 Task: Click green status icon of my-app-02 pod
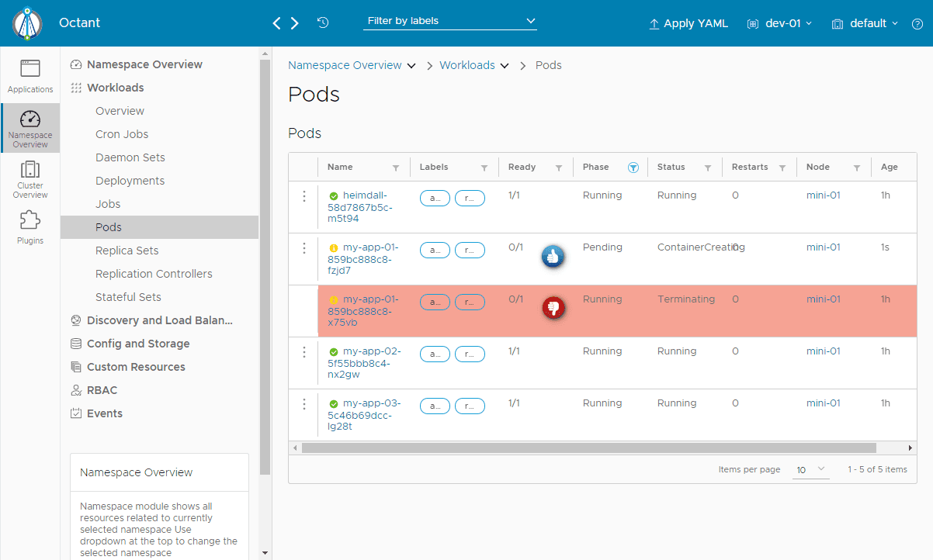tap(334, 352)
